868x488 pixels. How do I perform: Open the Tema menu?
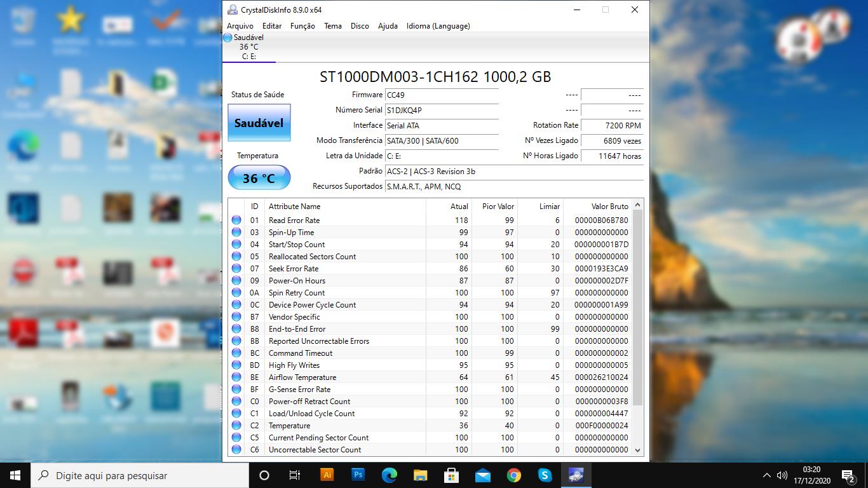(333, 26)
